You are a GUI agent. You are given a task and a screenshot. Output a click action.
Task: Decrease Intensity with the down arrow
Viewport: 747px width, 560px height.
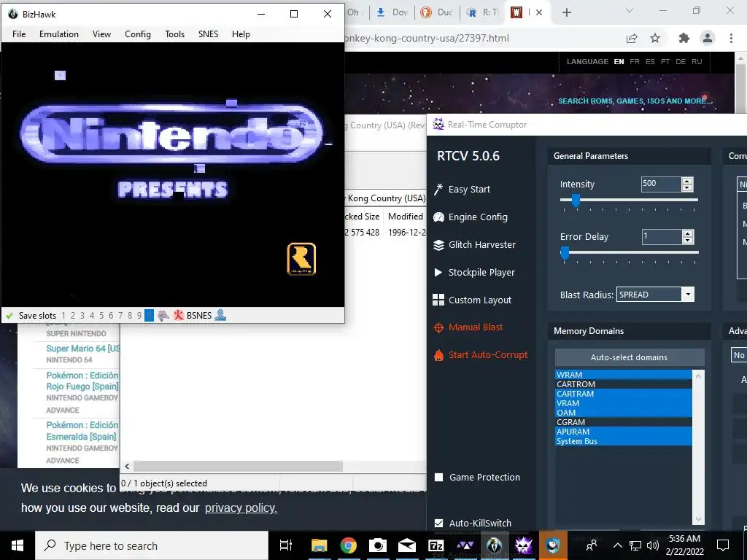[x=687, y=187]
